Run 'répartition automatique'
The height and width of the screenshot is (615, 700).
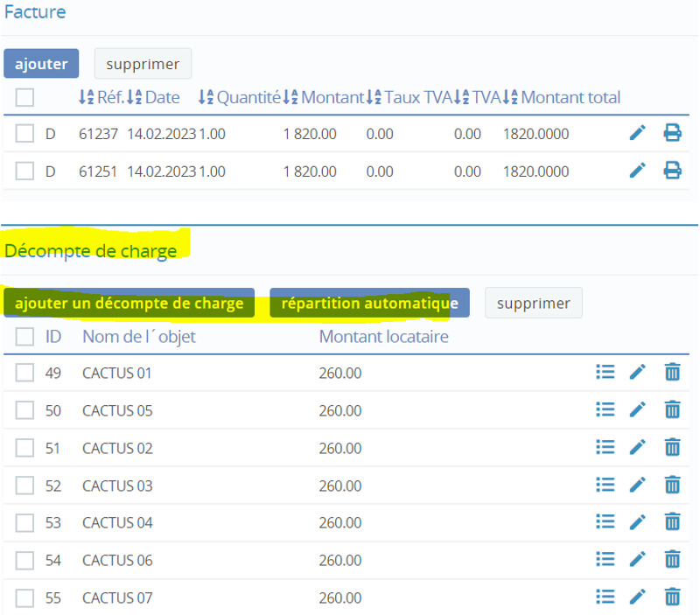pos(369,304)
